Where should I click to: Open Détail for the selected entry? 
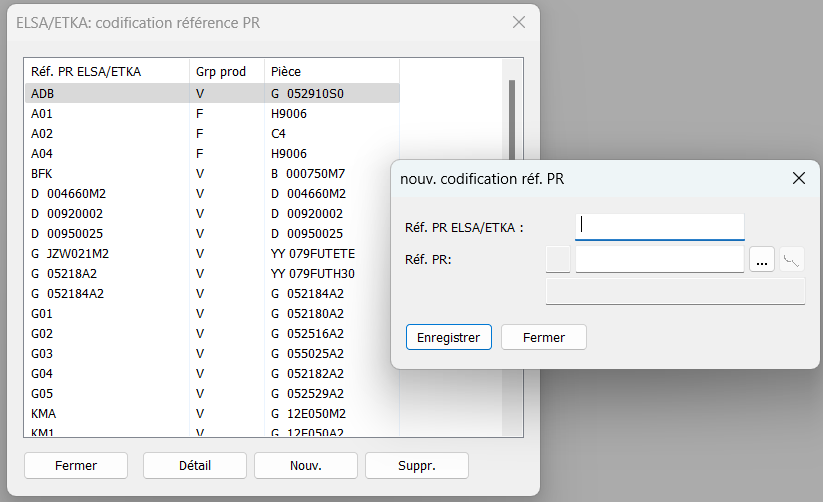click(x=195, y=465)
